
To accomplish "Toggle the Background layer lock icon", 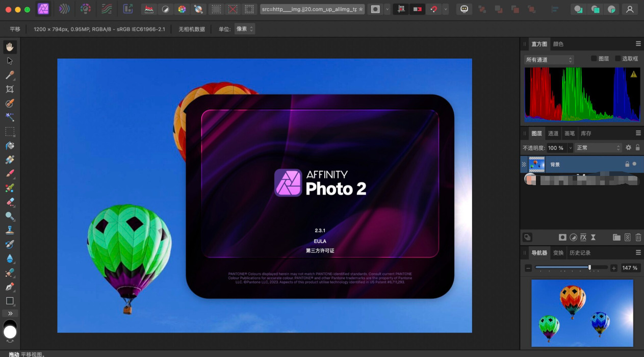I will (x=627, y=164).
